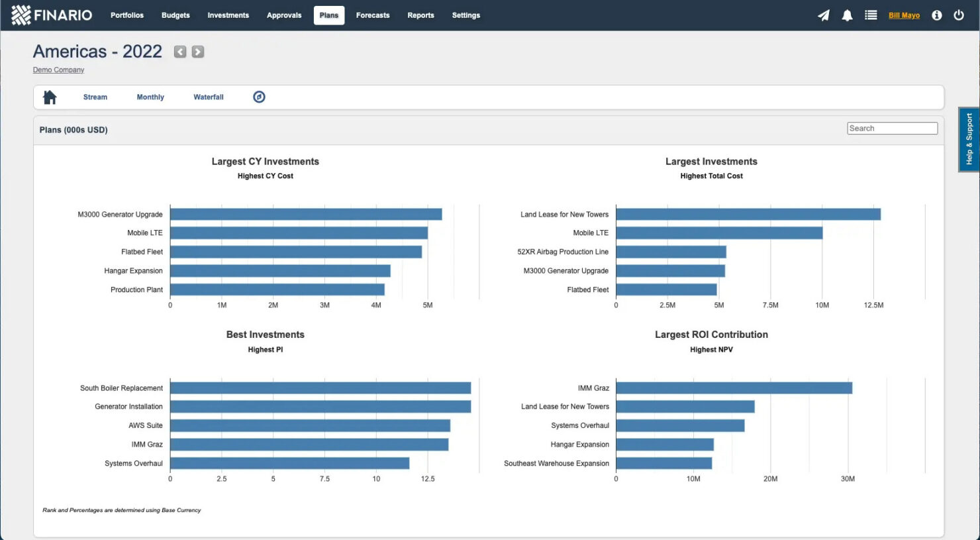Open the Help & Support side tab
Viewport: 980px width, 540px height.
(x=969, y=139)
